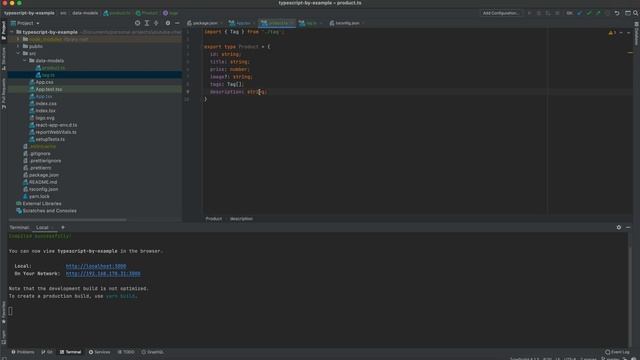The width and height of the screenshot is (640, 360).
Task: Open the Services tool window
Action: 100,352
